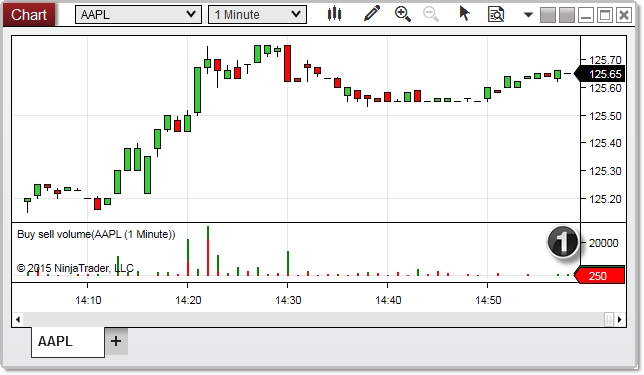Grab the horizontal scrollbar thumb
The image size is (644, 375).
609,319
